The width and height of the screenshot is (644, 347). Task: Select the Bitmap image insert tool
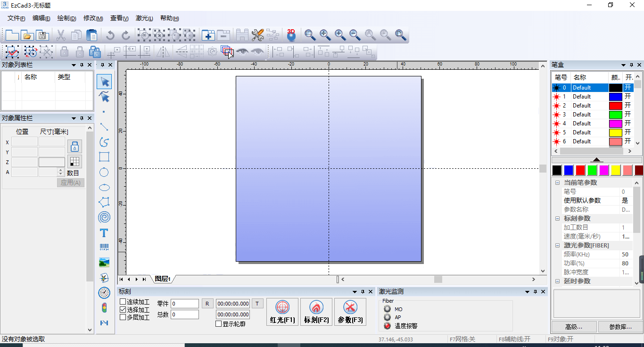coord(104,263)
